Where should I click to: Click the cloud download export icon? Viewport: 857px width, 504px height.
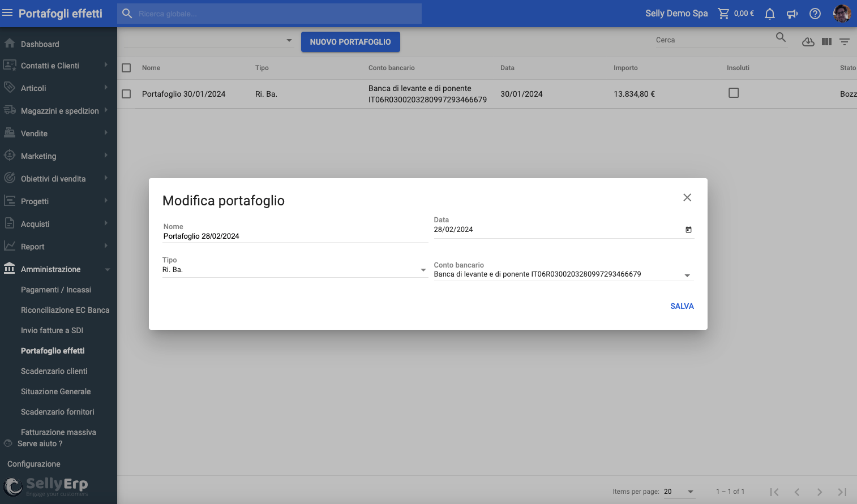point(808,42)
